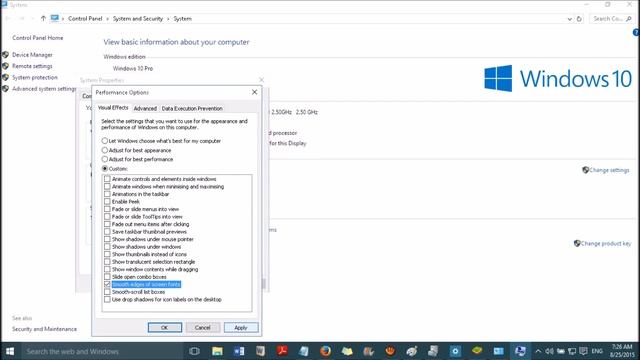This screenshot has width=640, height=360.
Task: Click the Up arrow in address bar
Action: point(43,18)
